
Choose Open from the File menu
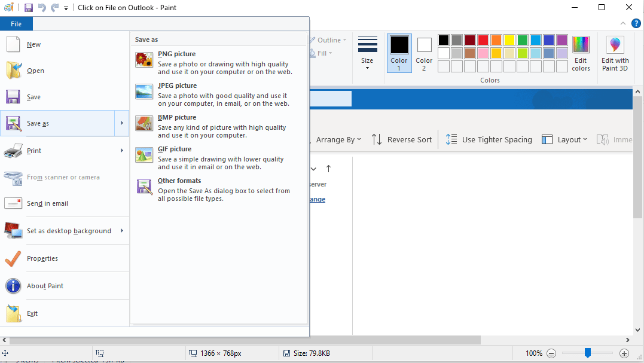tap(65, 71)
